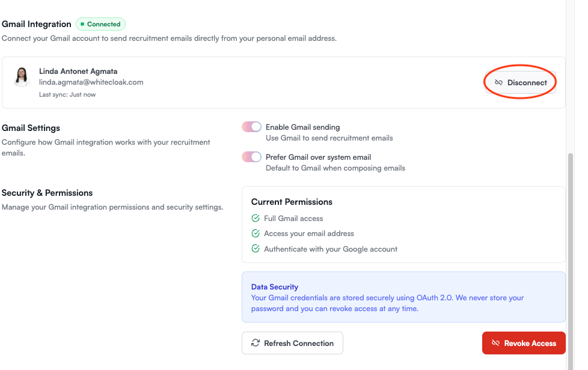Click the Current Permissions heading

click(292, 202)
